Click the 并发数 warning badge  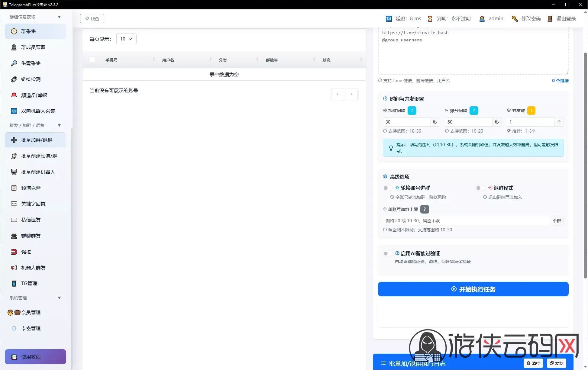point(531,111)
